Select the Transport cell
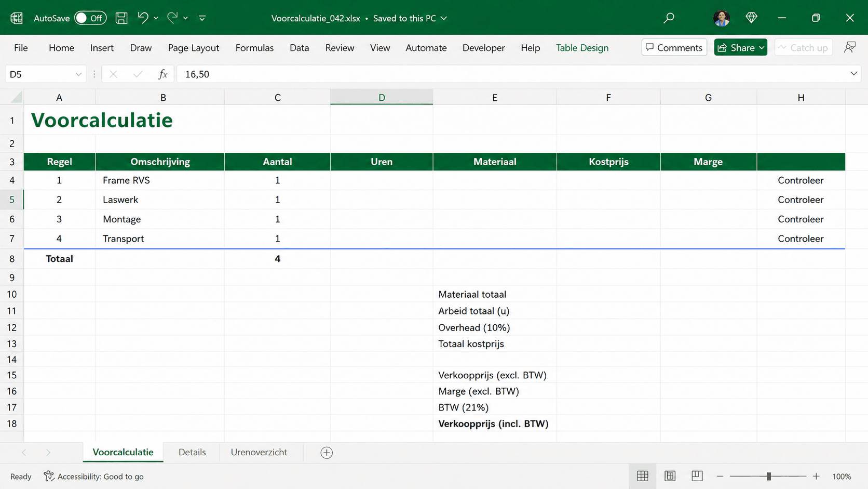 pyautogui.click(x=160, y=239)
